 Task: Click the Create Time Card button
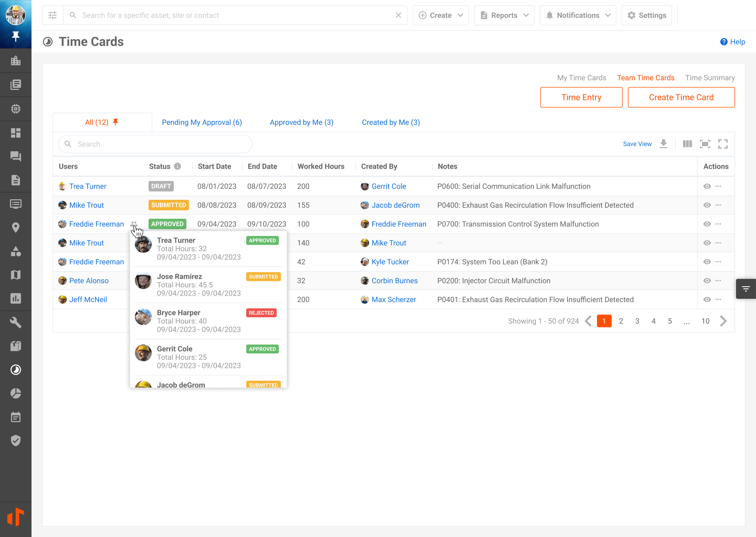(681, 97)
